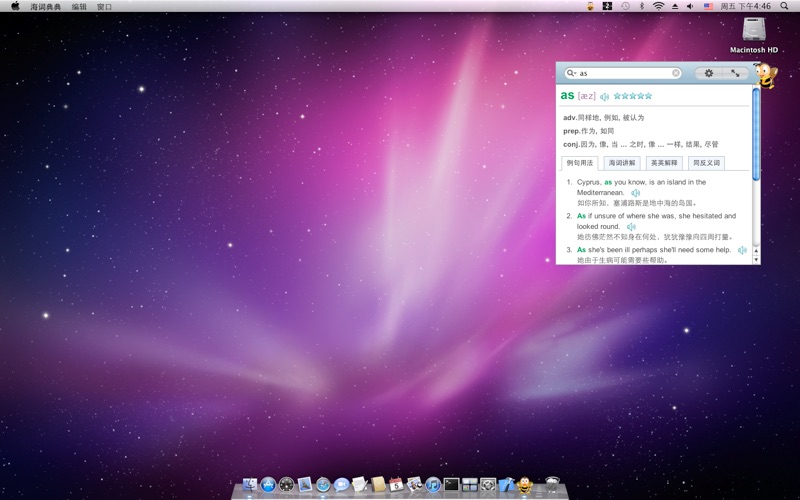Image resolution: width=800 pixels, height=500 pixels.
Task: Play audio for "As she's been ill" sentence
Action: tap(742, 250)
